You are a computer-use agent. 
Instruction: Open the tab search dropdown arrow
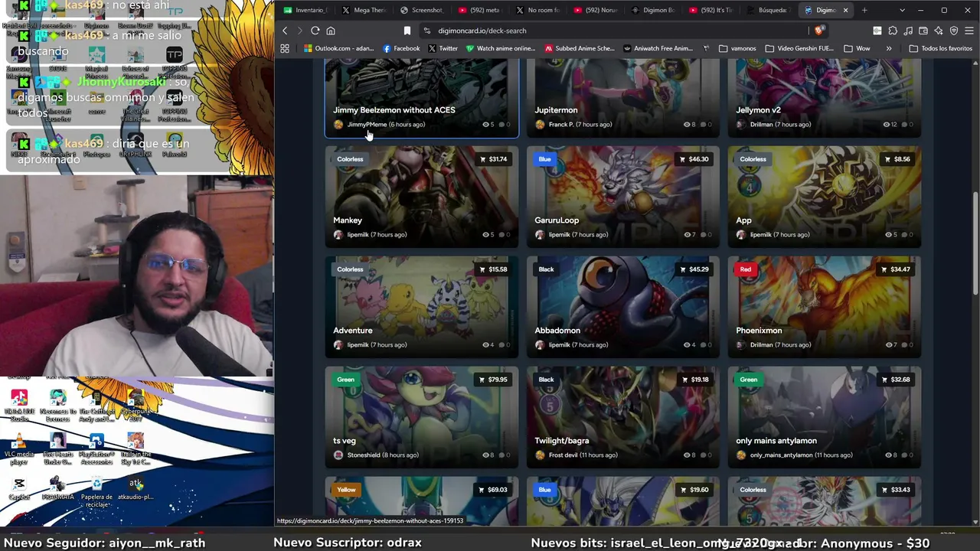click(902, 10)
